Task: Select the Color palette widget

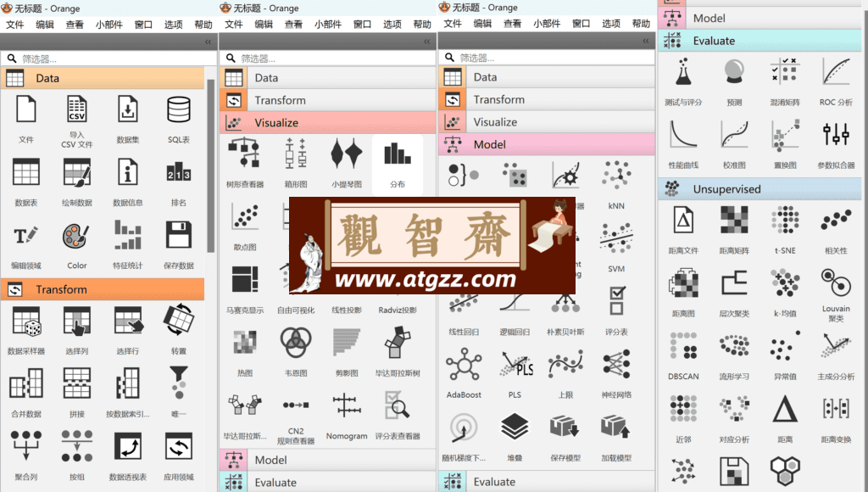Action: [77, 236]
